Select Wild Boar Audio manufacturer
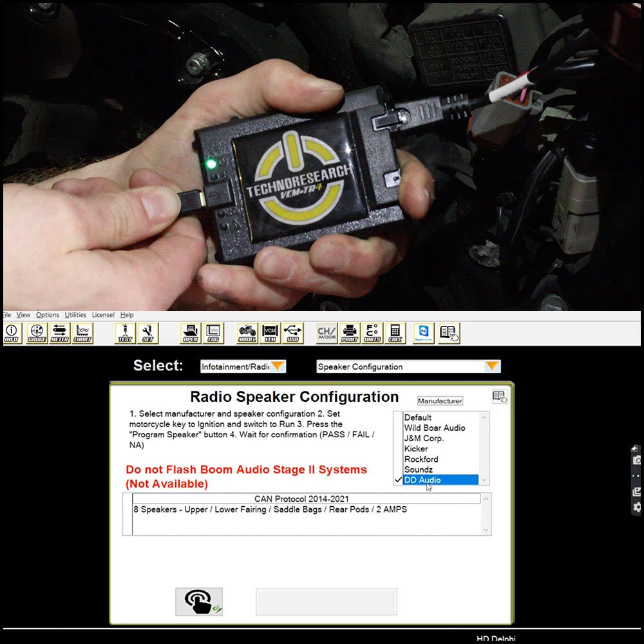Viewport: 644px width, 644px height. tap(440, 428)
